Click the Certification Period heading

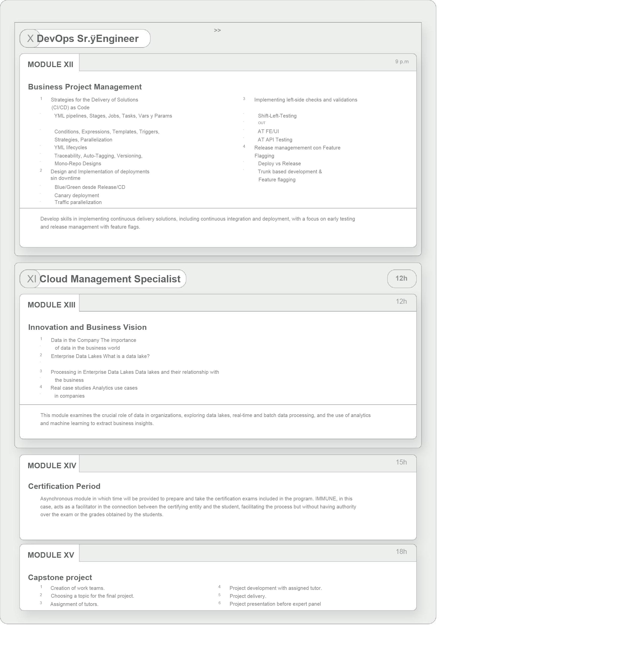point(64,486)
